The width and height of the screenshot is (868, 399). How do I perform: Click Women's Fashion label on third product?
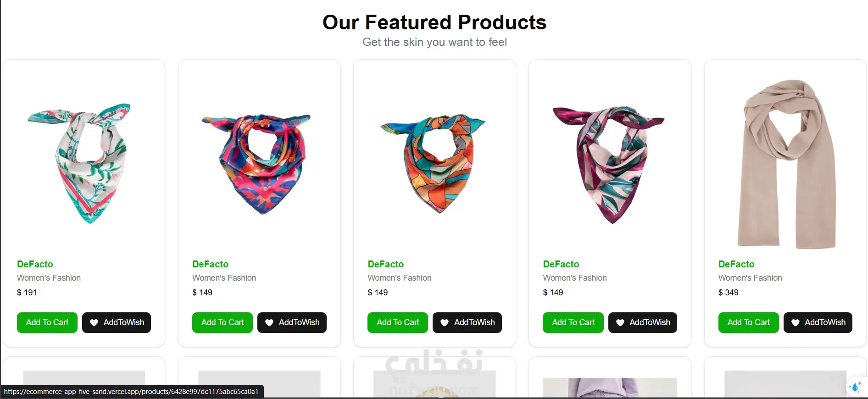click(x=400, y=278)
